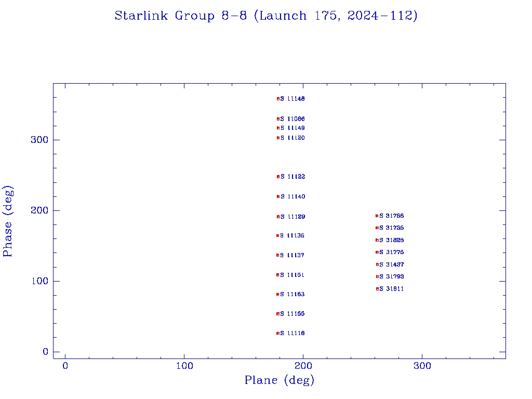Select the S 11120 satellite label
This screenshot has width=532, height=399.
pyautogui.click(x=292, y=138)
